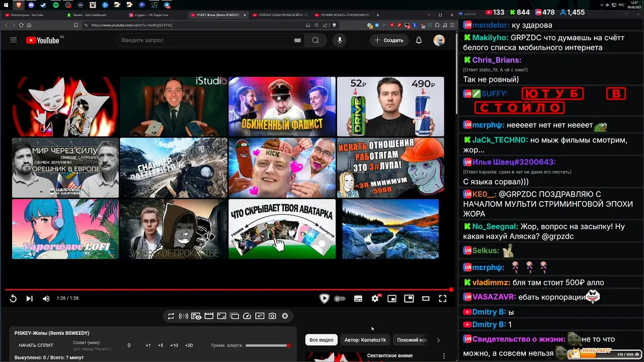Switch to theater mode
Viewport: 644px width, 362px height.
(x=426, y=299)
